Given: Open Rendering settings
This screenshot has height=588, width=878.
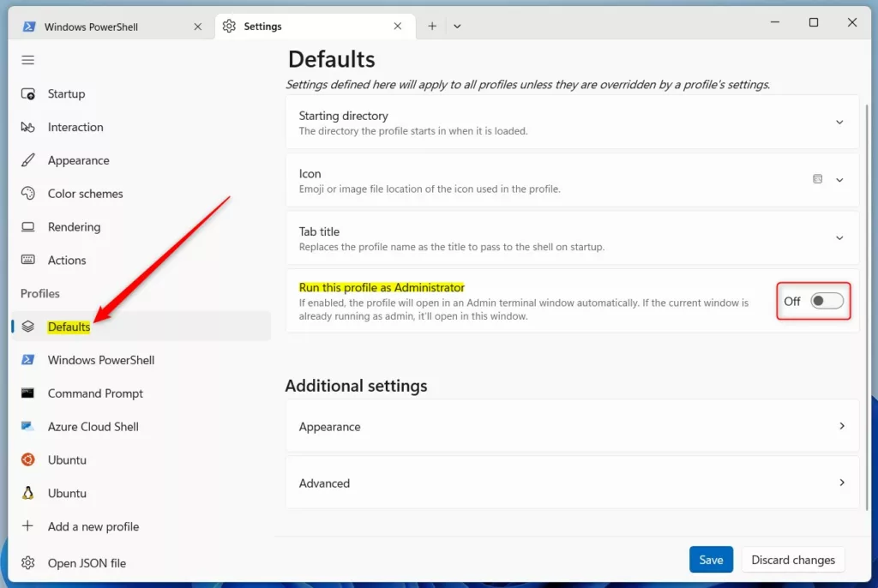Looking at the screenshot, I should (141, 227).
